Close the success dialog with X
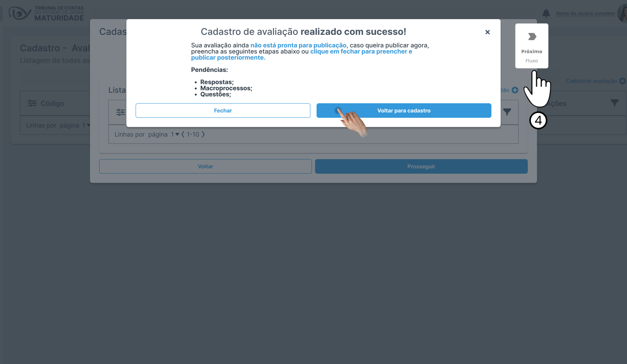 coord(487,32)
